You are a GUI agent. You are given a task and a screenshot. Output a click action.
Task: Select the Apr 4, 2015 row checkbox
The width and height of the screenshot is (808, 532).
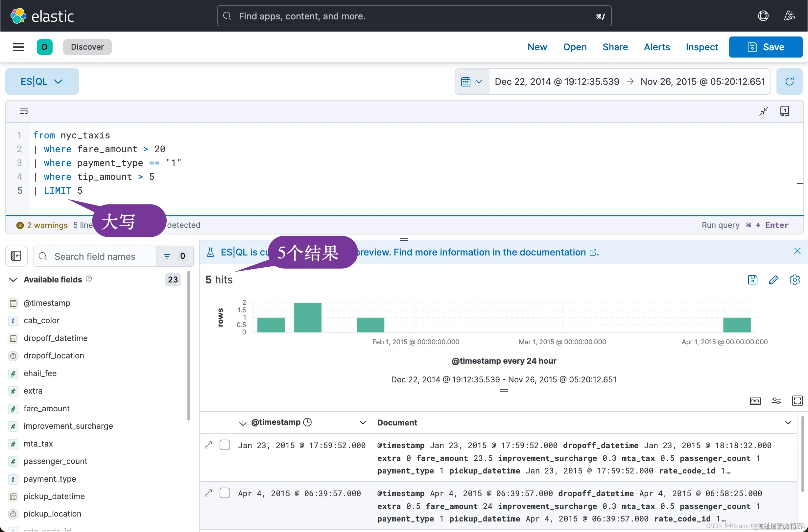(225, 493)
